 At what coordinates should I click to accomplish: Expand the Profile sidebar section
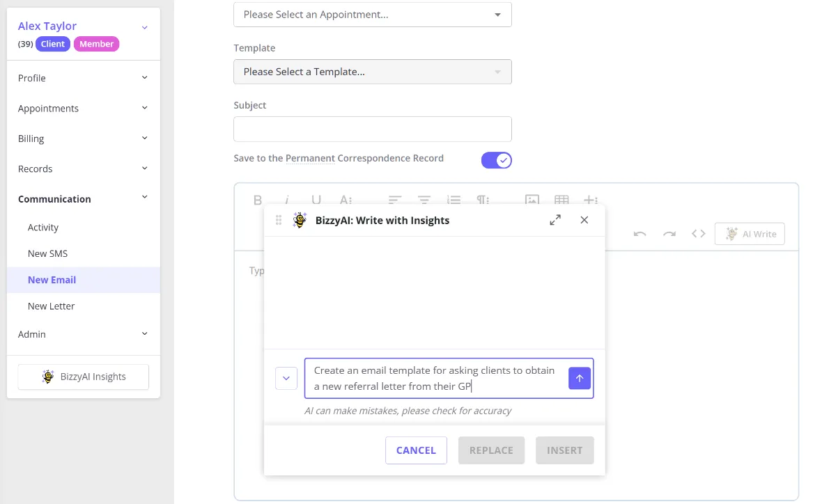tap(84, 78)
